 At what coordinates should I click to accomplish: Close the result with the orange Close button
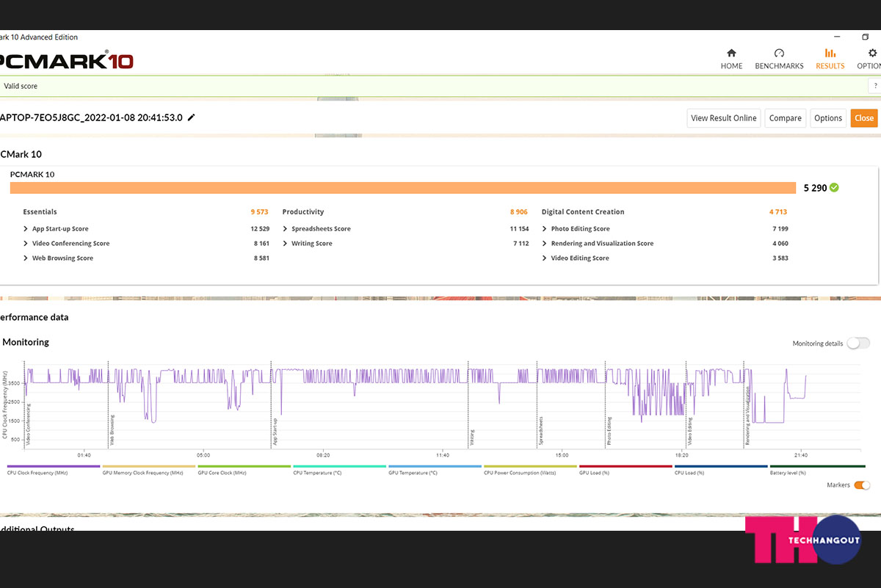pyautogui.click(x=864, y=118)
